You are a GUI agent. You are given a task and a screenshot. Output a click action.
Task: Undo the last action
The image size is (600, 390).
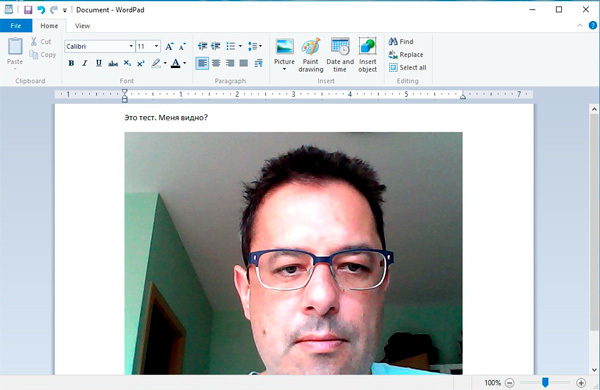pyautogui.click(x=41, y=10)
